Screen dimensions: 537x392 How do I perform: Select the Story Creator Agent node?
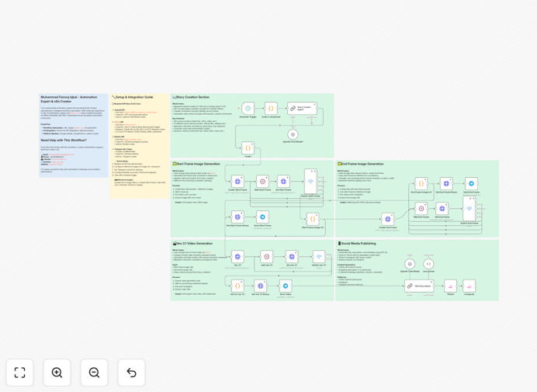[302, 108]
